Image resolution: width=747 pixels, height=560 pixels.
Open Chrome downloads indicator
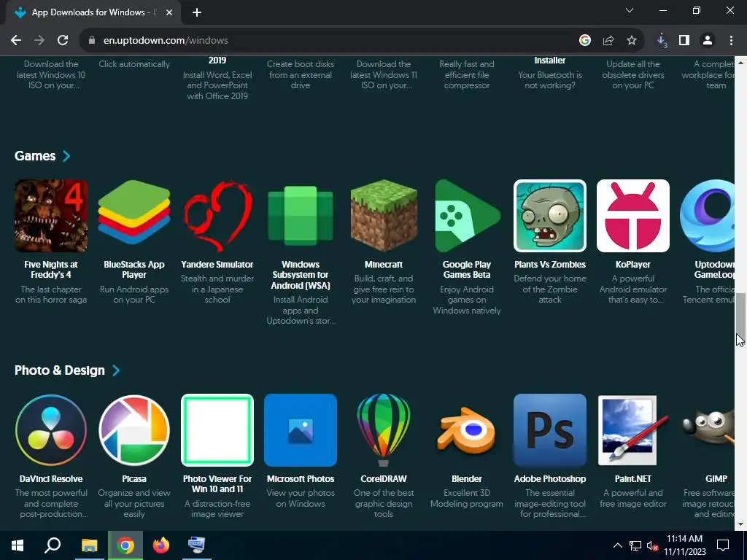[x=662, y=41]
